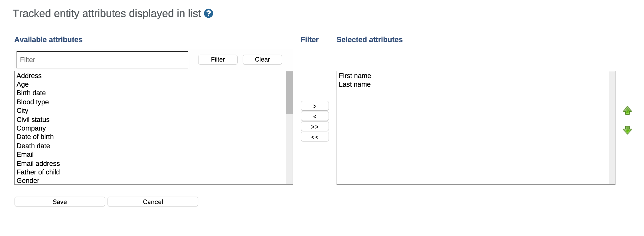Focus the attribute Filter text field
Image resolution: width=644 pixels, height=236 pixels.
coord(102,60)
